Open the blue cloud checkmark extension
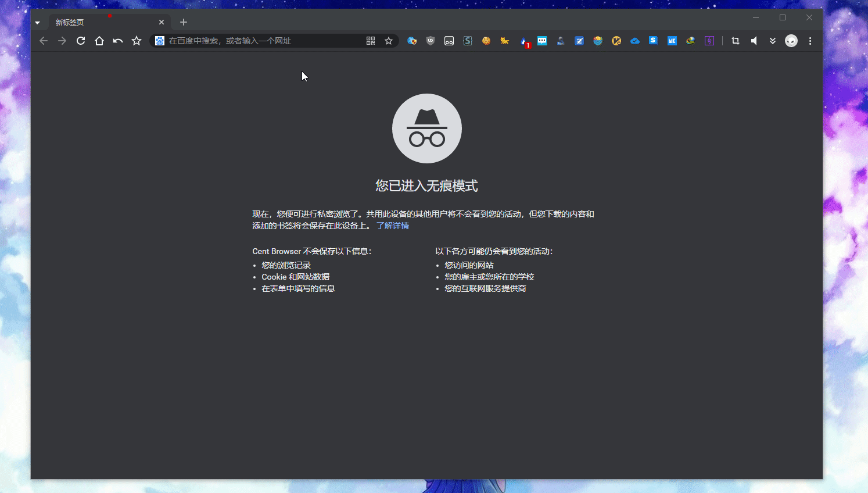Viewport: 868px width, 493px height. pyautogui.click(x=635, y=41)
